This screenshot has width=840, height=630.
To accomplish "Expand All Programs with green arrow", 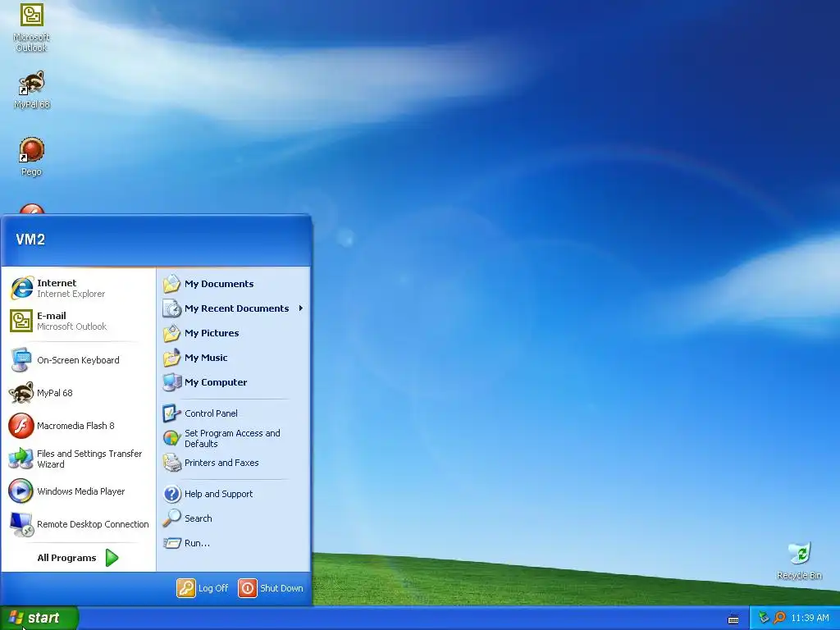I will click(78, 558).
